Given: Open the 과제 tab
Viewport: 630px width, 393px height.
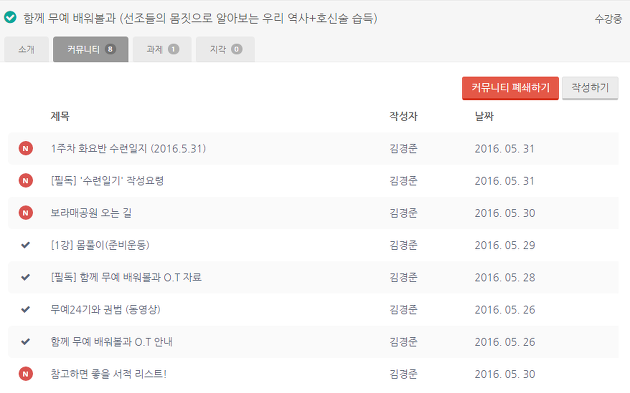Looking at the screenshot, I should [x=162, y=49].
